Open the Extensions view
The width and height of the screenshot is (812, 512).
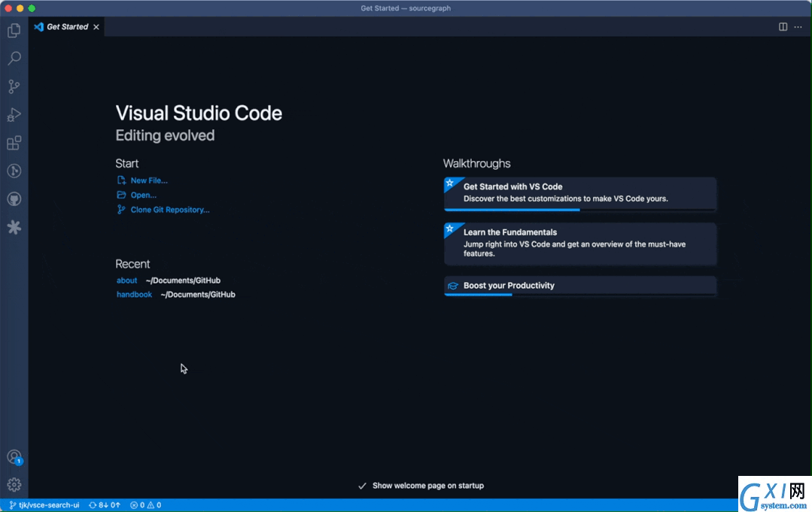[x=14, y=143]
